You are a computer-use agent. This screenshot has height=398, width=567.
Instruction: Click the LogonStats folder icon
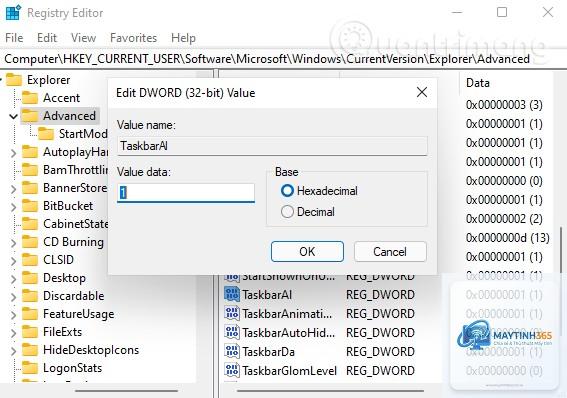pyautogui.click(x=30, y=368)
